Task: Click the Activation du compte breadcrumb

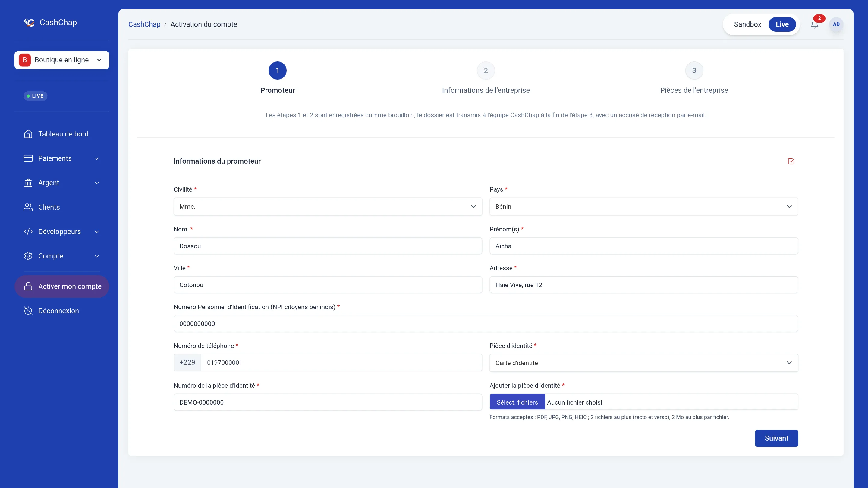Action: click(x=203, y=24)
